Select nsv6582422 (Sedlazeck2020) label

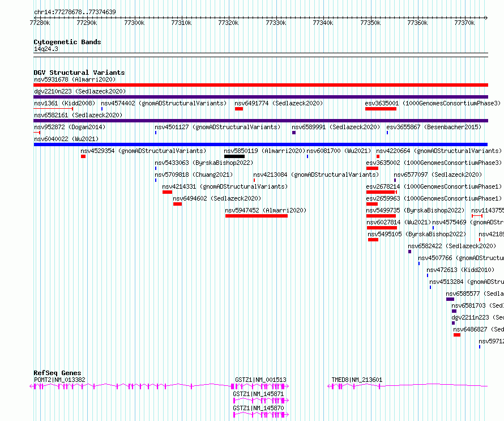(451, 246)
